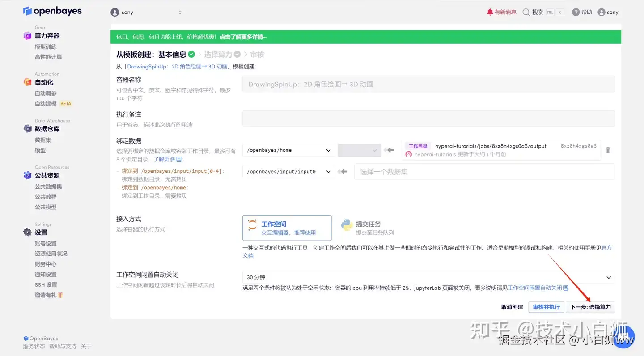
Task: Open the sony account switcher dropdown
Action: click(x=146, y=13)
